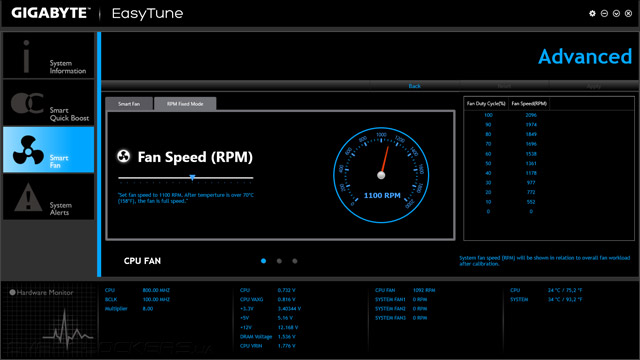Select the 1178 fan speed cell

click(x=531, y=173)
